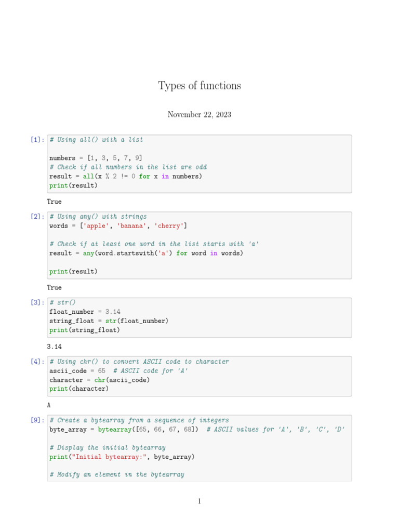Click the character = chr(ascii_code) line
This screenshot has height=532, width=399.
(99, 380)
